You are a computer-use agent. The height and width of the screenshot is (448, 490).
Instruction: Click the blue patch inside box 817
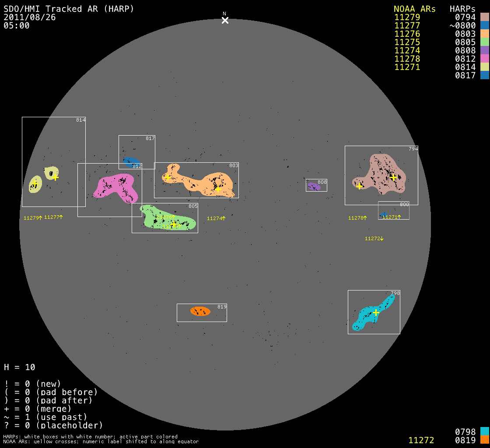[130, 161]
